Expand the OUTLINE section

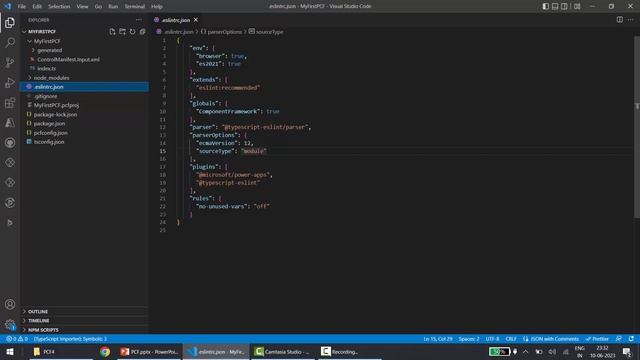85,311
